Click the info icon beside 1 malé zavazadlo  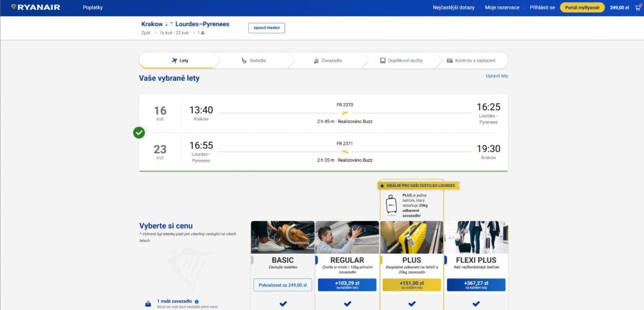point(196,301)
